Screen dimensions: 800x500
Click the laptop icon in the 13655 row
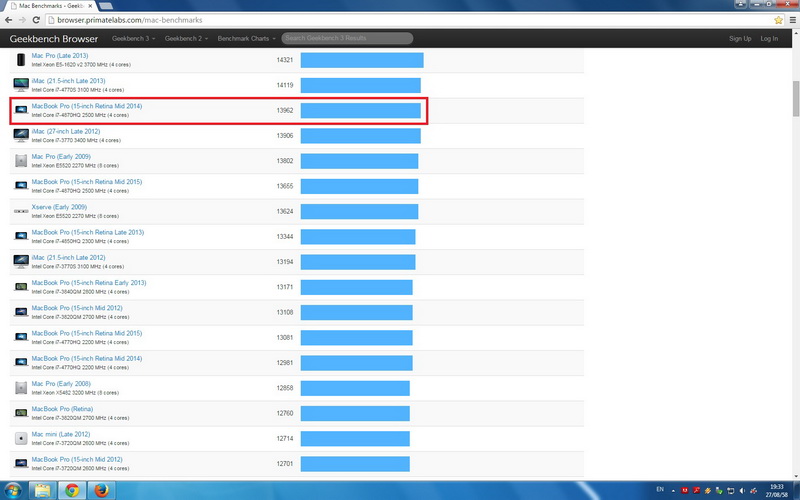[21, 186]
